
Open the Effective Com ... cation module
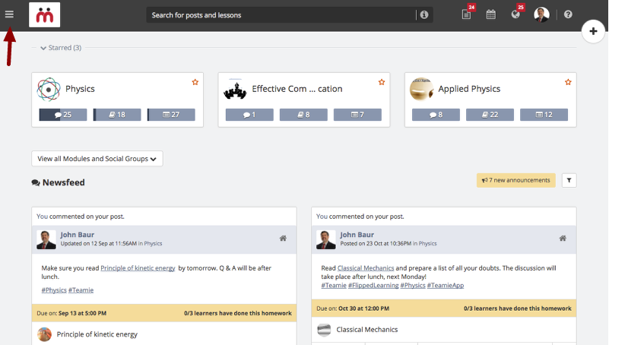point(297,89)
